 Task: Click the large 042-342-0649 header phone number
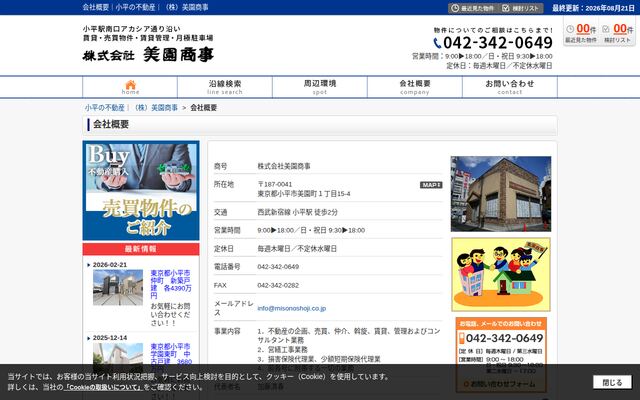click(498, 43)
